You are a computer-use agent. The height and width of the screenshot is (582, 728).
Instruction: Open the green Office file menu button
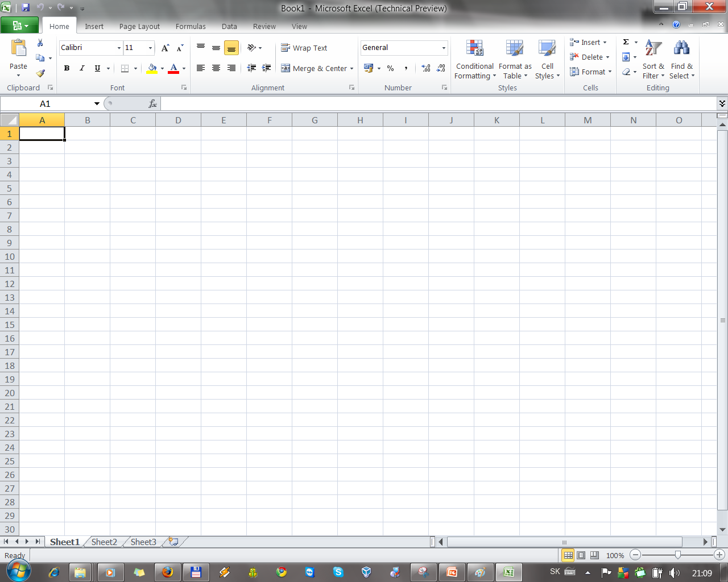point(19,26)
